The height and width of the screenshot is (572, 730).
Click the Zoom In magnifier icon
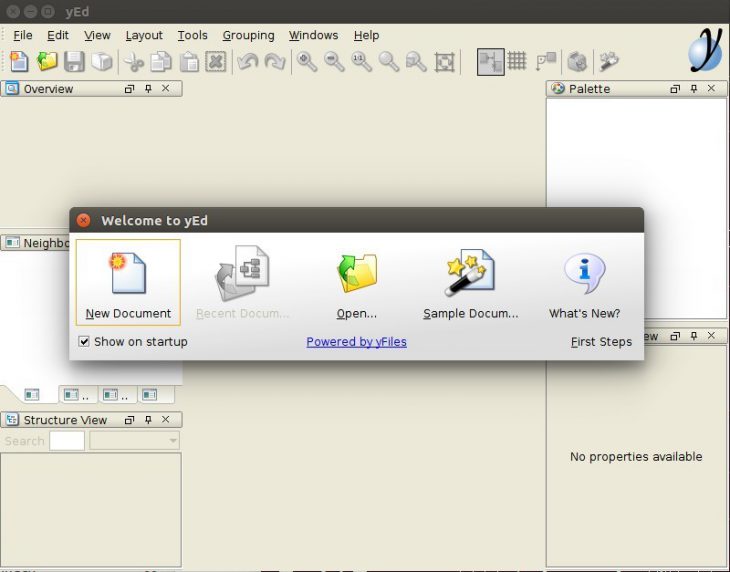coord(307,61)
